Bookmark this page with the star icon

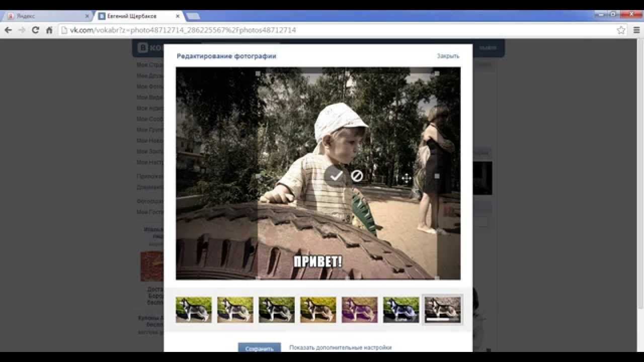click(x=621, y=30)
